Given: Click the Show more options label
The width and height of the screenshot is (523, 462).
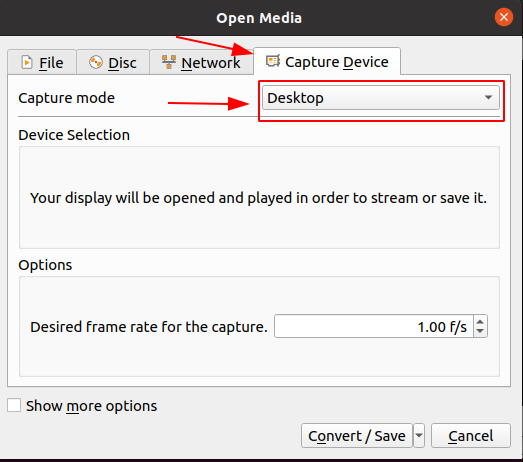Looking at the screenshot, I should (x=91, y=406).
